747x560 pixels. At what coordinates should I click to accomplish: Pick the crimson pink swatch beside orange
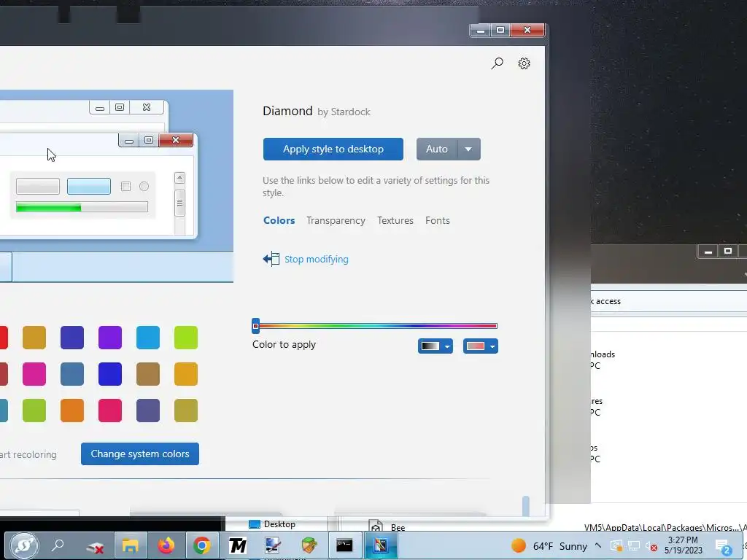pyautogui.click(x=110, y=411)
